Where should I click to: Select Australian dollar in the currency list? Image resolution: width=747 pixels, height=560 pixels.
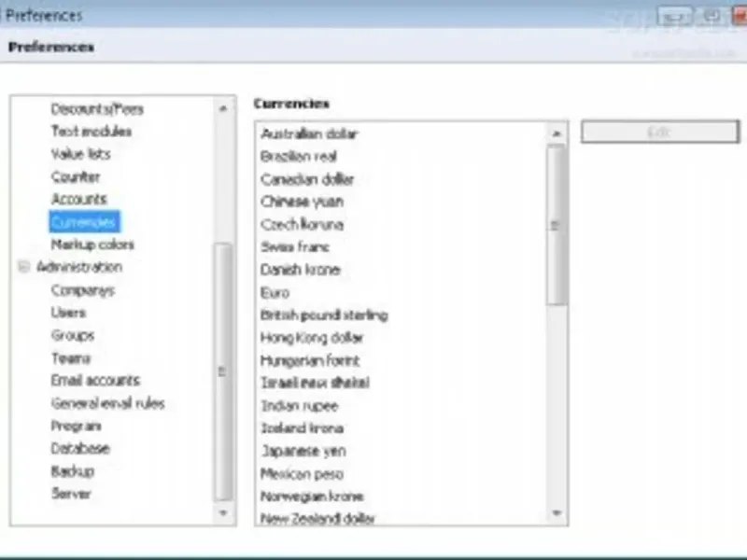point(309,133)
